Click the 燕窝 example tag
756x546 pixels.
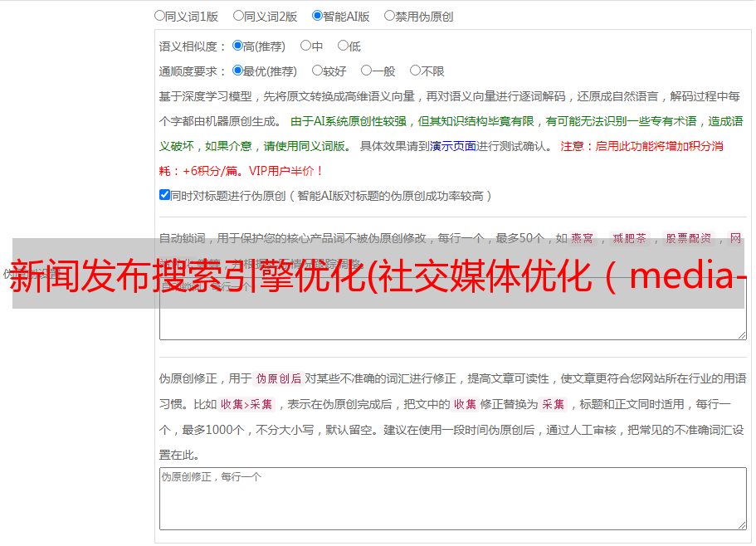583,238
